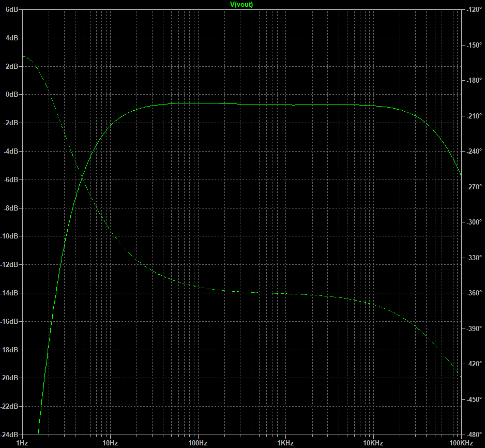Click the -6dB magnitude axis label

tap(10, 180)
